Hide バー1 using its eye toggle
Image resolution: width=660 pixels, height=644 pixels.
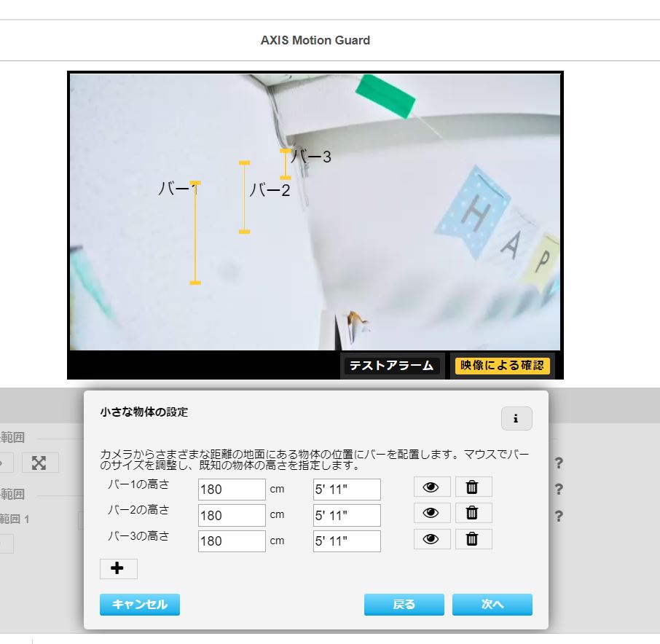(x=431, y=487)
